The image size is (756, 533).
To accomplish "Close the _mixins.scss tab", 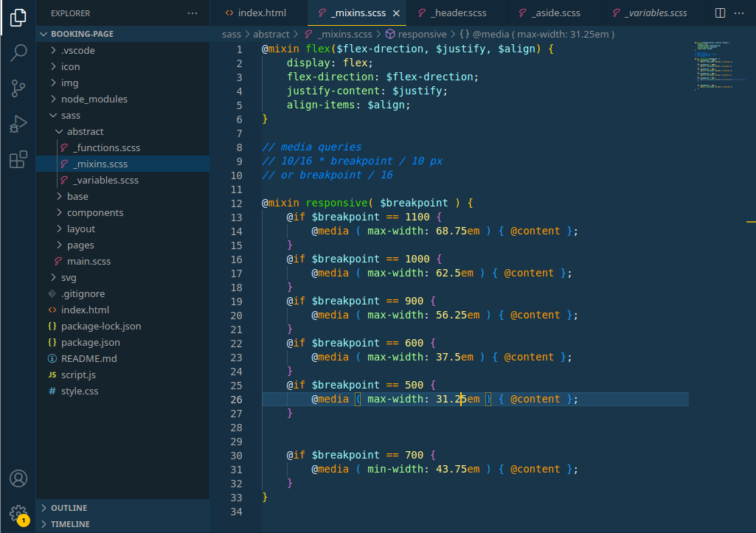I will pos(396,13).
